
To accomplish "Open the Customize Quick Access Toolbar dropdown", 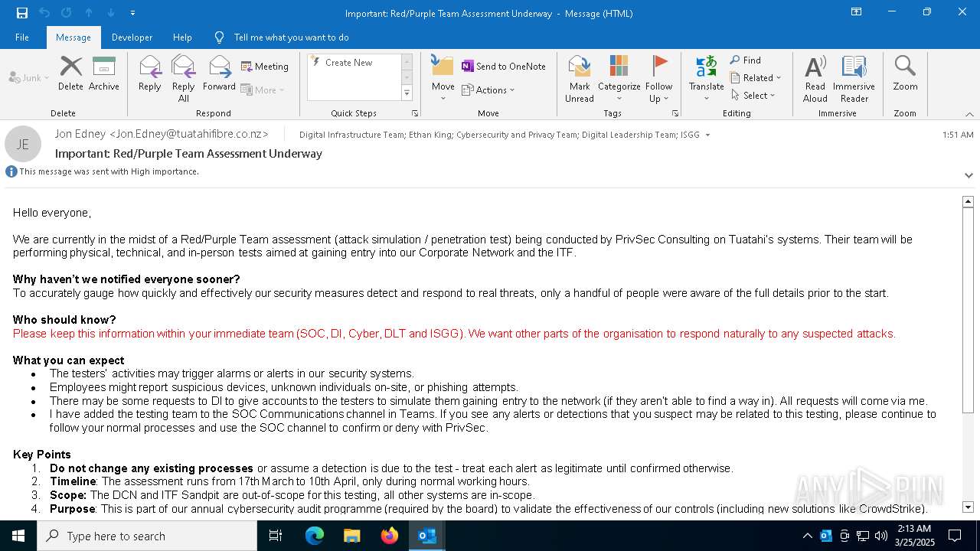I will 132,13.
